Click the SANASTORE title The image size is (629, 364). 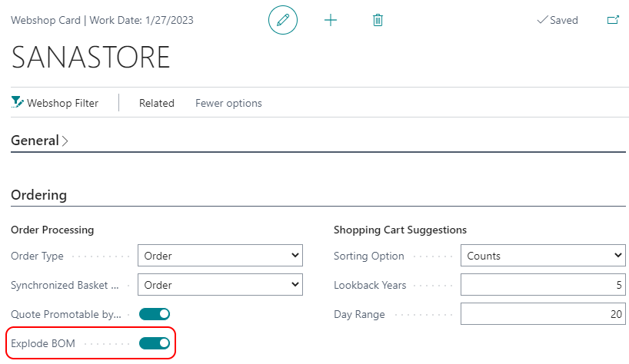tap(91, 57)
